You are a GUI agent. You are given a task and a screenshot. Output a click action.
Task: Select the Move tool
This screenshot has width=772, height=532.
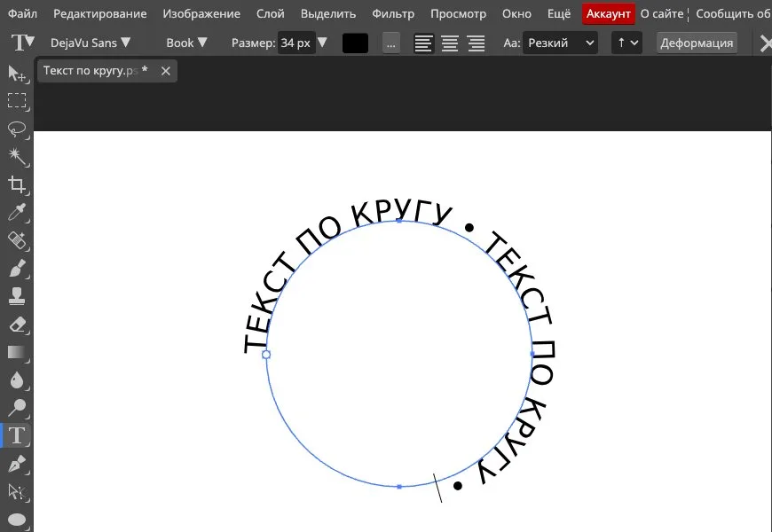17,74
